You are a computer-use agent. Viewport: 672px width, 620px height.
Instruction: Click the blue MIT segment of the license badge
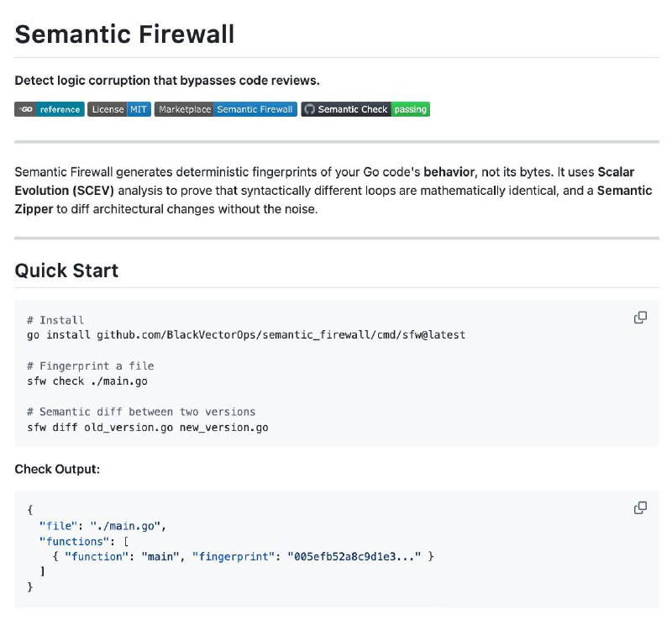point(137,109)
